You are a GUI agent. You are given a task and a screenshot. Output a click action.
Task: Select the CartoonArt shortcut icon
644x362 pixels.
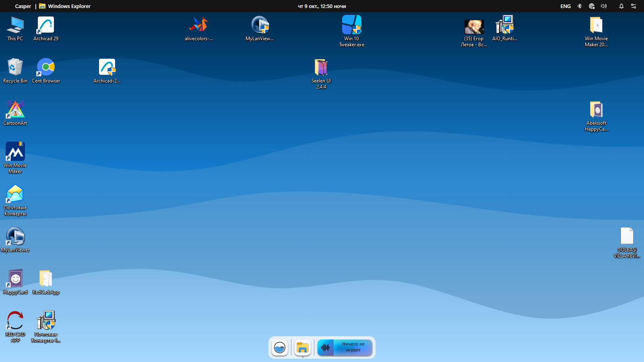[15, 110]
